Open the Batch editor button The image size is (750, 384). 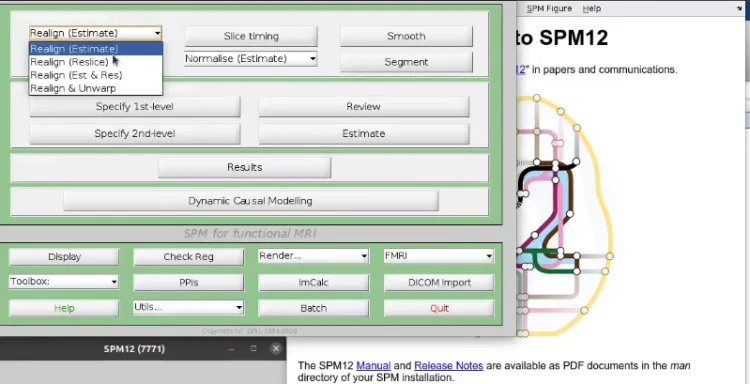pos(313,308)
